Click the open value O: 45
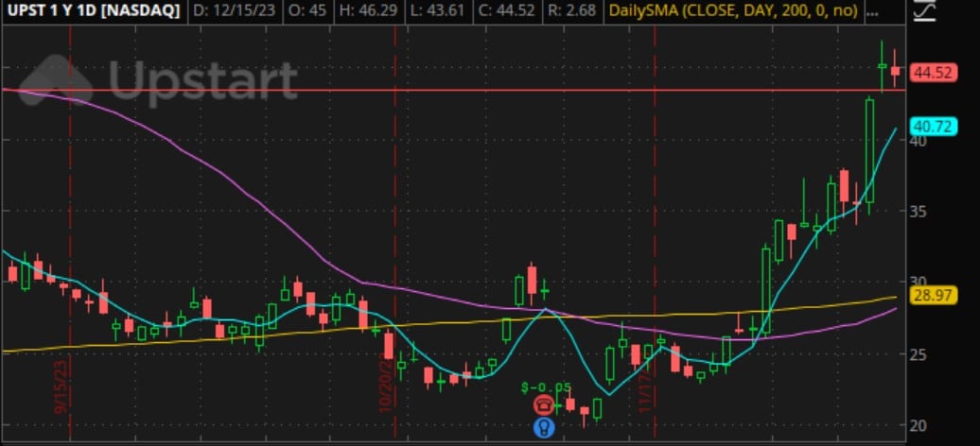 (307, 10)
